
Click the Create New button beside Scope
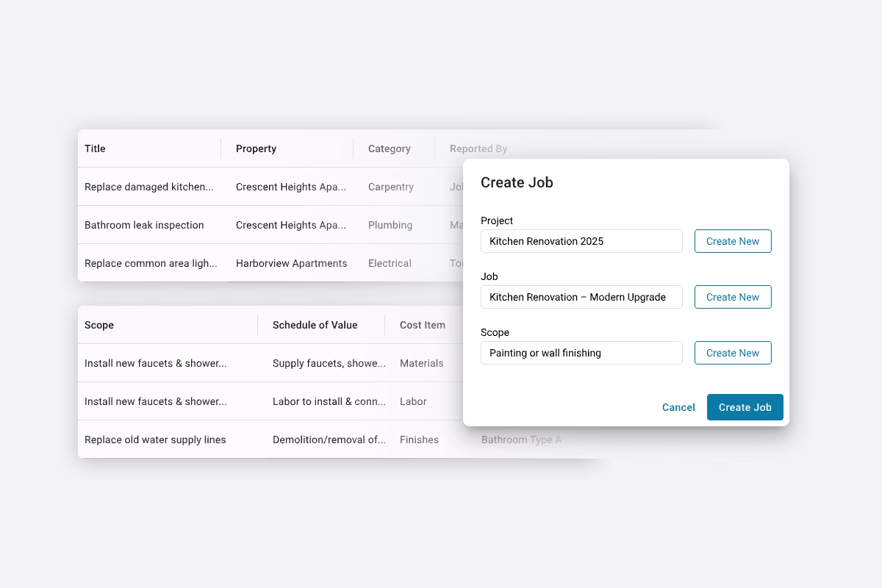[x=732, y=352]
